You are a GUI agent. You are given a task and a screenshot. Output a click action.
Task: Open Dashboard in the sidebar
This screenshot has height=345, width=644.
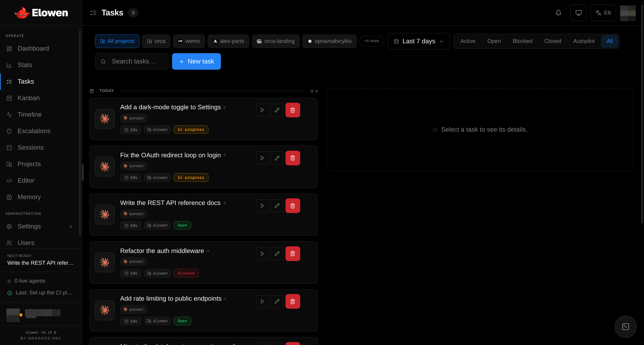pyautogui.click(x=40, y=48)
